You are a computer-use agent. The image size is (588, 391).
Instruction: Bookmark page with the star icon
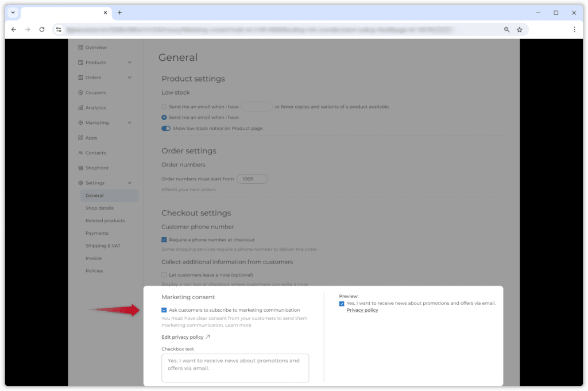point(520,29)
